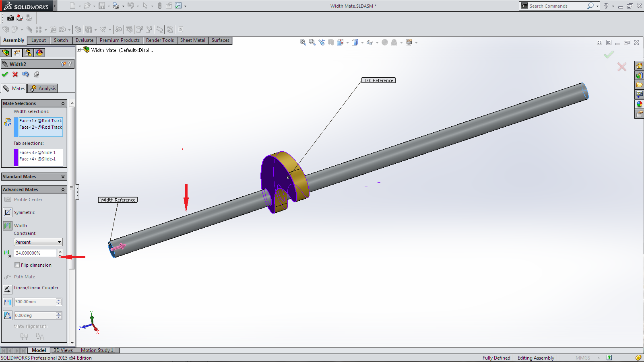Expand the Width Mate tree node
The width and height of the screenshot is (644, 362).
pyautogui.click(x=79, y=50)
